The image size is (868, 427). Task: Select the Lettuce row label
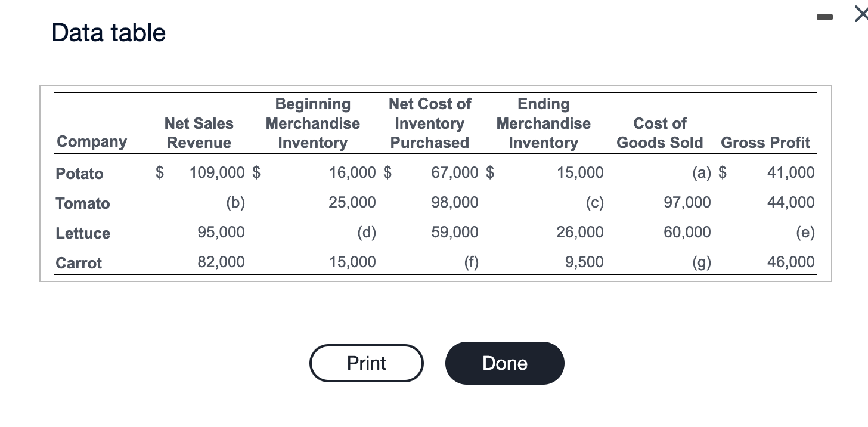pyautogui.click(x=83, y=233)
